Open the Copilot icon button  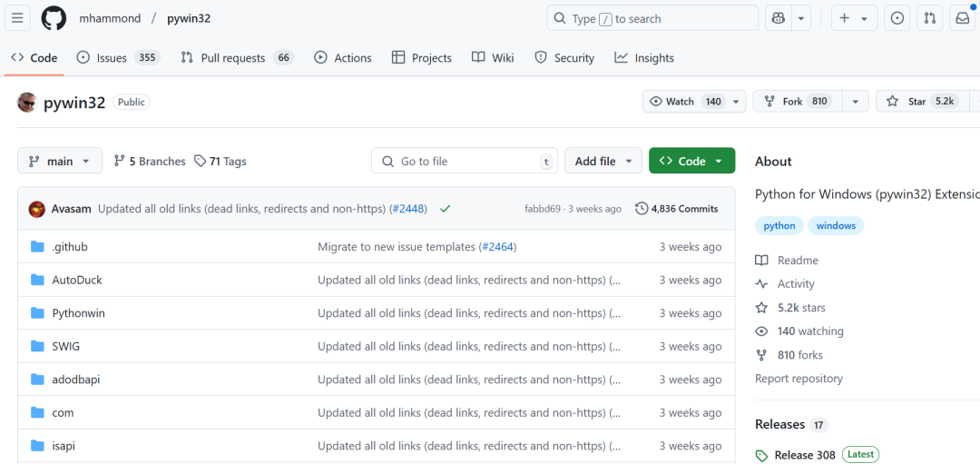click(x=778, y=18)
